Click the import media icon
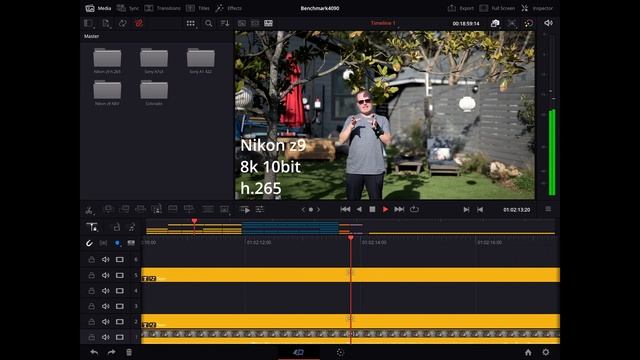Image resolution: width=640 pixels, height=360 pixels. 106,23
